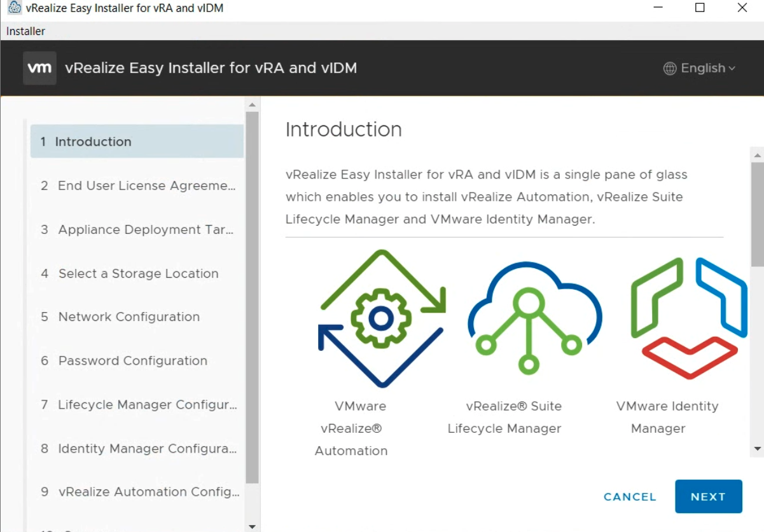
Task: Click the NEXT button
Action: 708,496
